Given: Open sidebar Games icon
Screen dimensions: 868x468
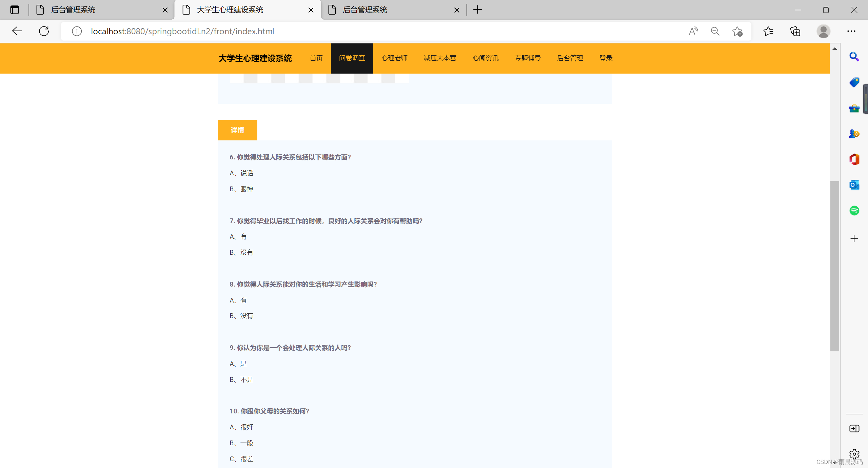Looking at the screenshot, I should tap(854, 134).
